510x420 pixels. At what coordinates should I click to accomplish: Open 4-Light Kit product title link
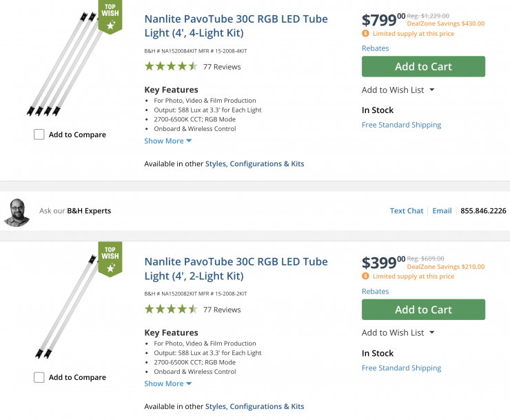pyautogui.click(x=236, y=26)
